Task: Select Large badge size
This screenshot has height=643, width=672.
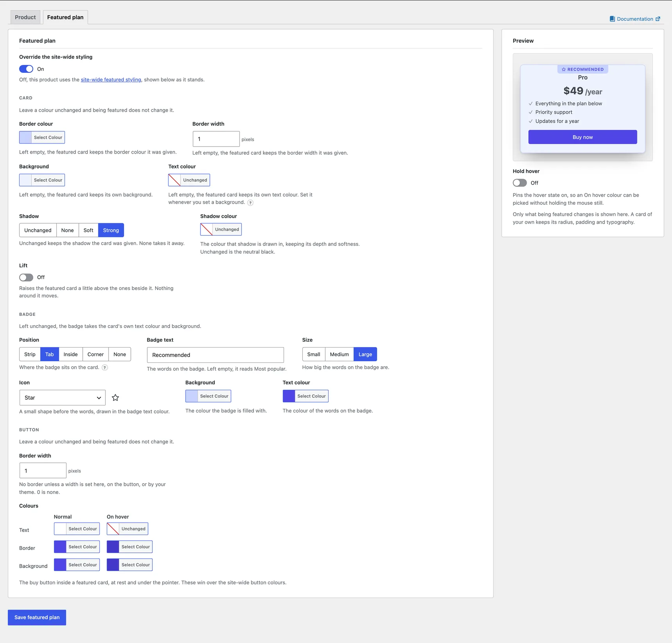Action: [x=365, y=354]
